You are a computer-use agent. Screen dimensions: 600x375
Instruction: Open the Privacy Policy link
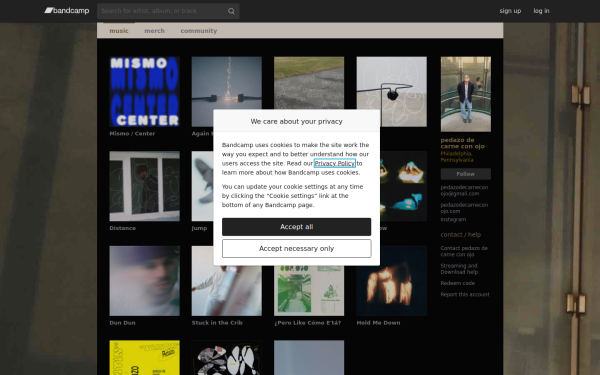[334, 163]
